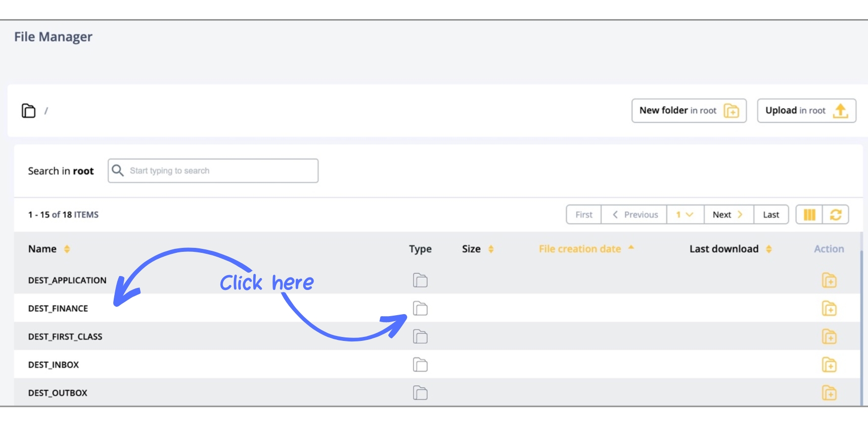
Task: Click the DEST_APPLICATION add-folder action icon
Action: tap(829, 281)
